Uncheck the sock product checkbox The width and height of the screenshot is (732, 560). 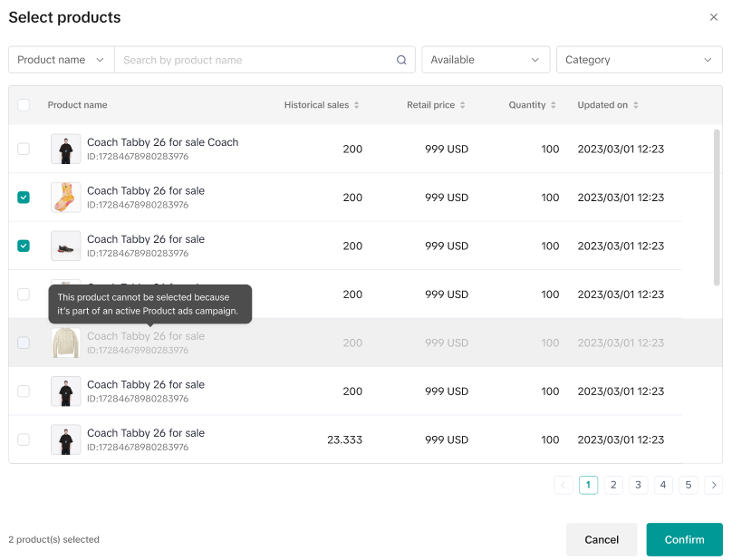coord(24,198)
